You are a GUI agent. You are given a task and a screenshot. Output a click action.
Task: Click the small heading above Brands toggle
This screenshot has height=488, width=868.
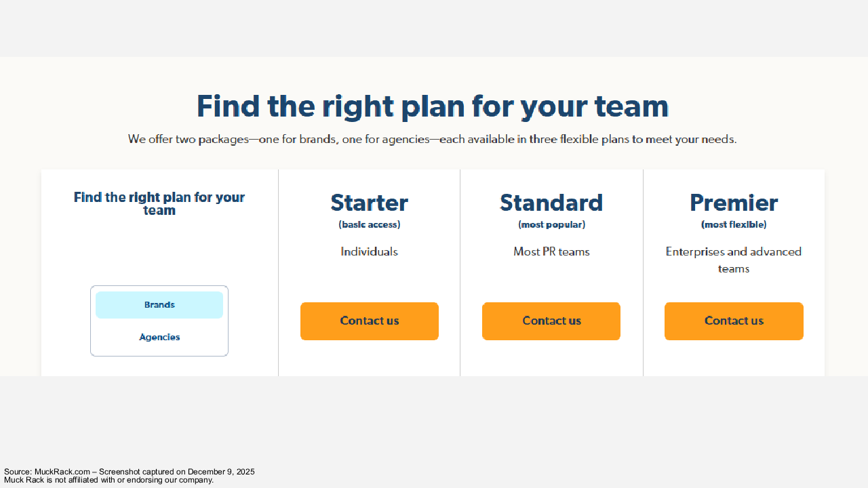(x=159, y=203)
